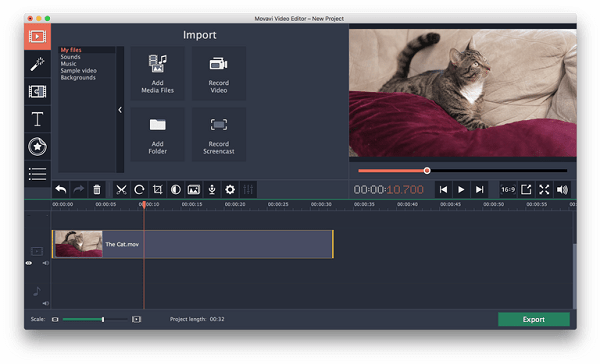Image resolution: width=600 pixels, height=364 pixels.
Task: Play the preview
Action: pos(461,189)
